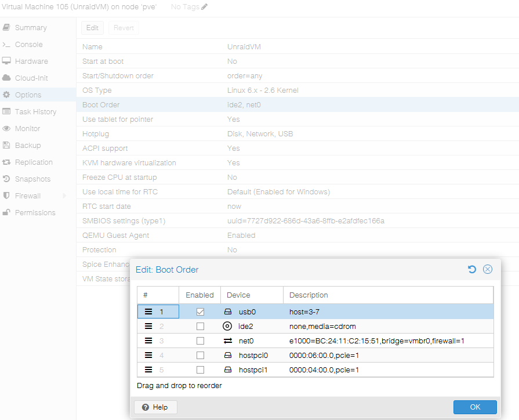
Task: Enable ide2 as a boot device
Action: 200,326
